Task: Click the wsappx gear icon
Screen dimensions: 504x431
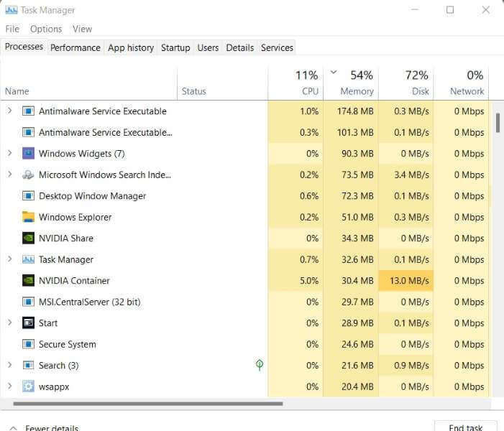Action: click(x=28, y=386)
